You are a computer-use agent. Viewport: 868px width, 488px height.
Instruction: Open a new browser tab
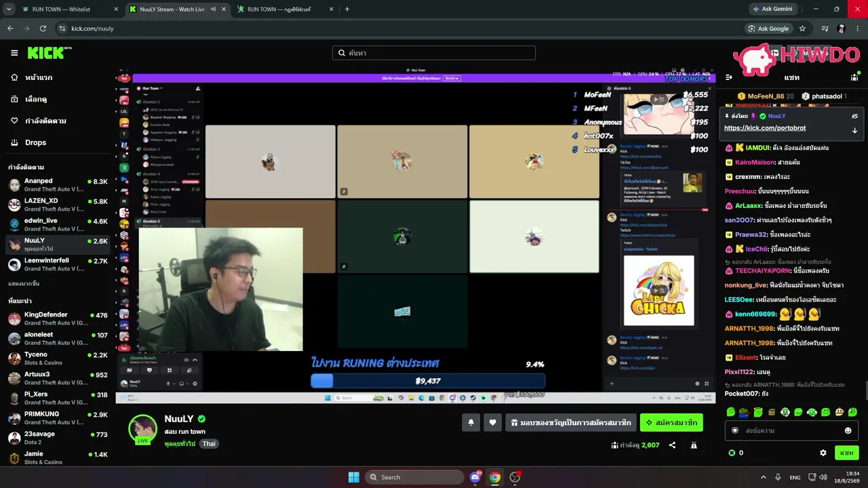[x=347, y=9]
